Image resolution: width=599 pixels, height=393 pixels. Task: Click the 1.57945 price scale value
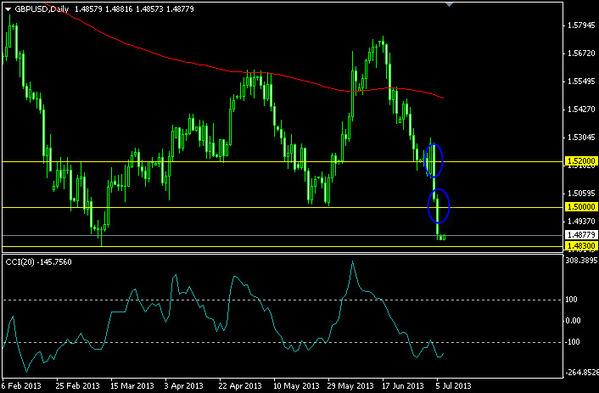tap(581, 26)
